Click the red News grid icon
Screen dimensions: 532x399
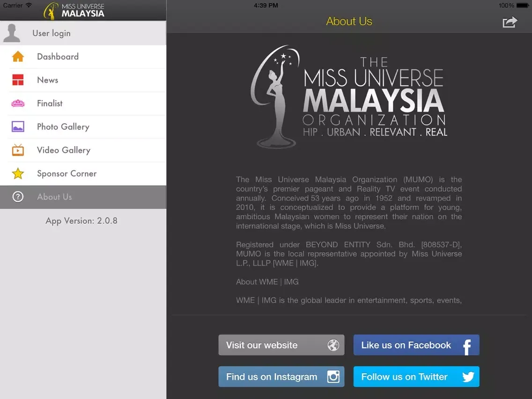[18, 80]
